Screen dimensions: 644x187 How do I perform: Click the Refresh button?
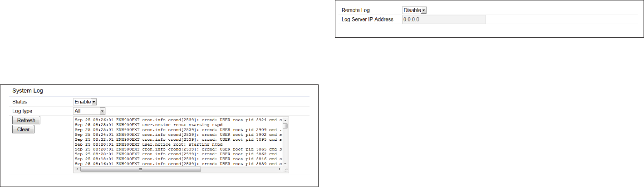[26, 120]
